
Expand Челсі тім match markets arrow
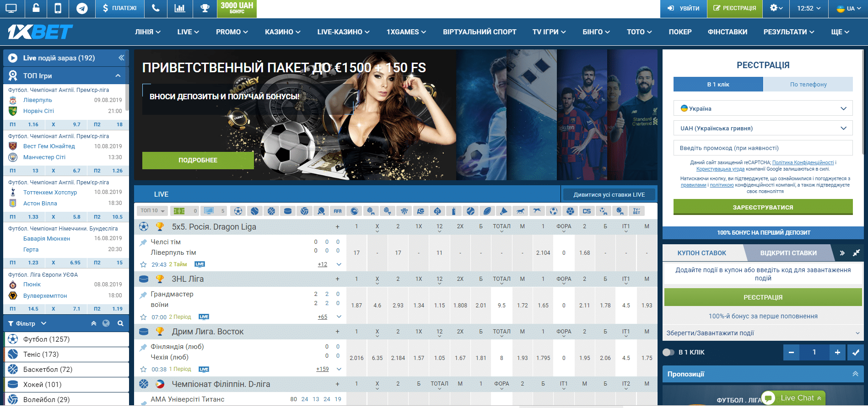[x=339, y=264]
